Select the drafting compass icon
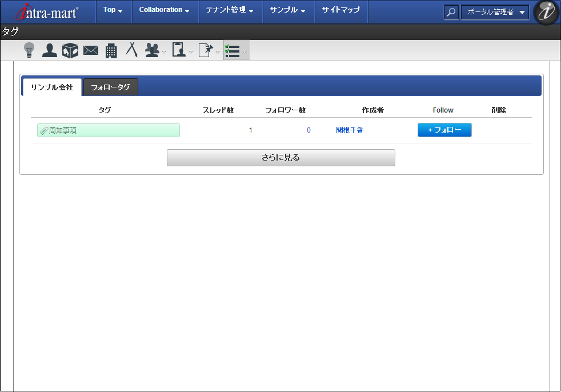Viewport: 561px width, 392px height. tap(131, 50)
